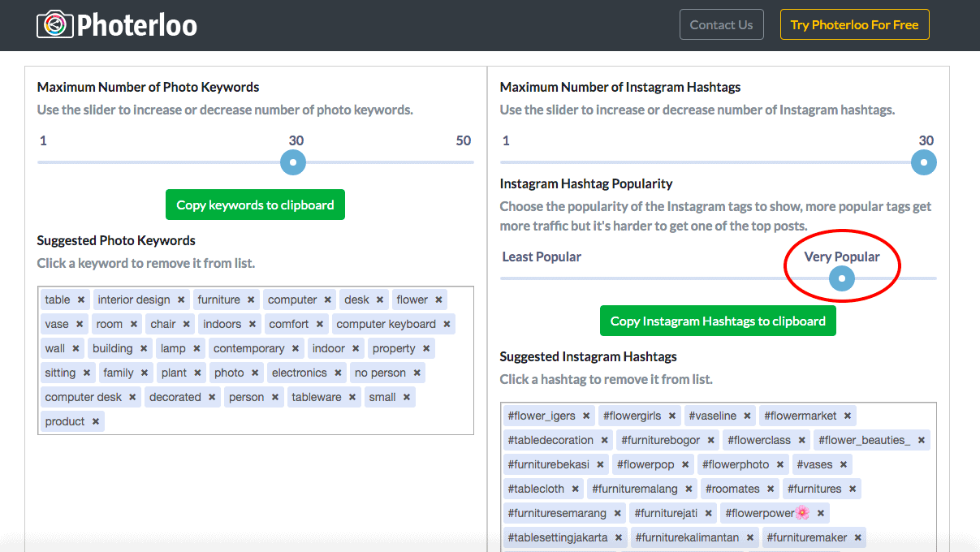Click the x icon on "#furnituremaker" hashtag
Image resolution: width=980 pixels, height=552 pixels.
click(x=857, y=537)
